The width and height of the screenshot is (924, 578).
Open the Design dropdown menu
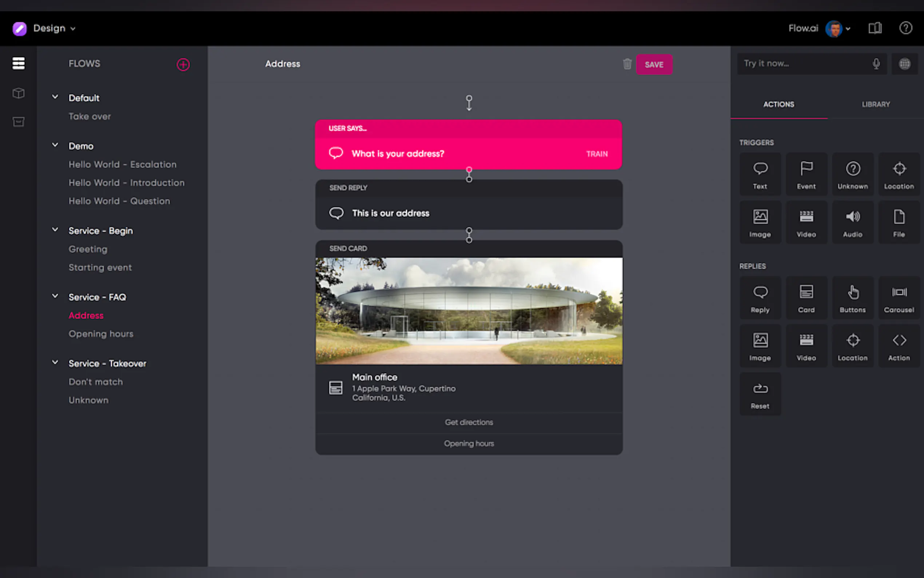(53, 28)
